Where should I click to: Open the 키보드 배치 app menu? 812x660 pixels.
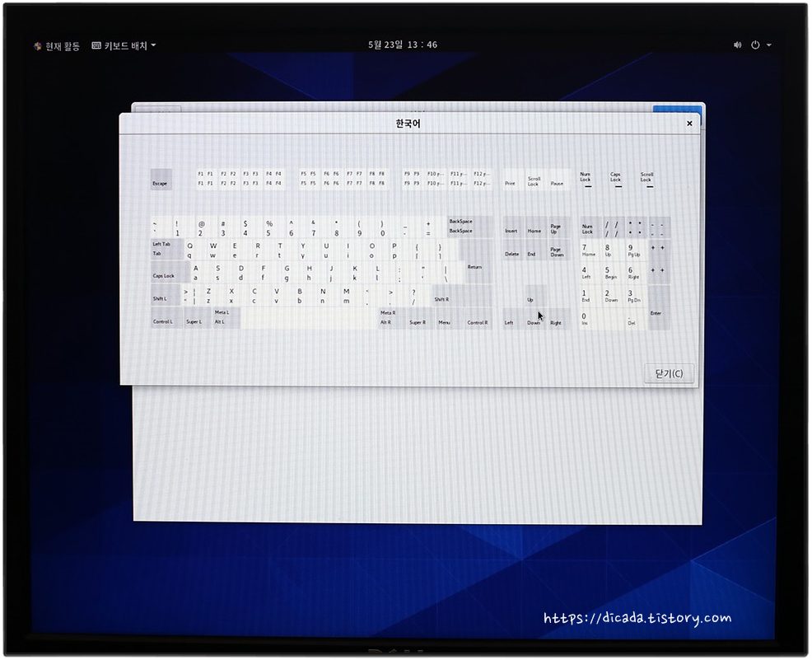[x=124, y=45]
